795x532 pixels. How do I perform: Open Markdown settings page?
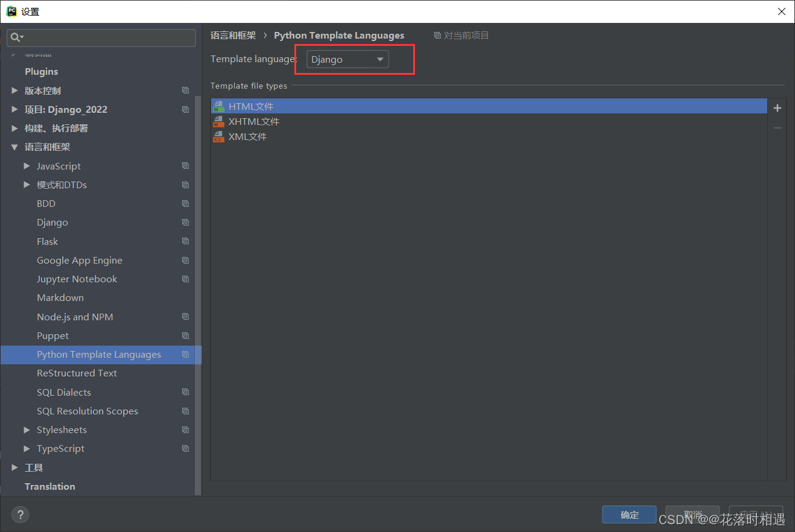(x=60, y=297)
